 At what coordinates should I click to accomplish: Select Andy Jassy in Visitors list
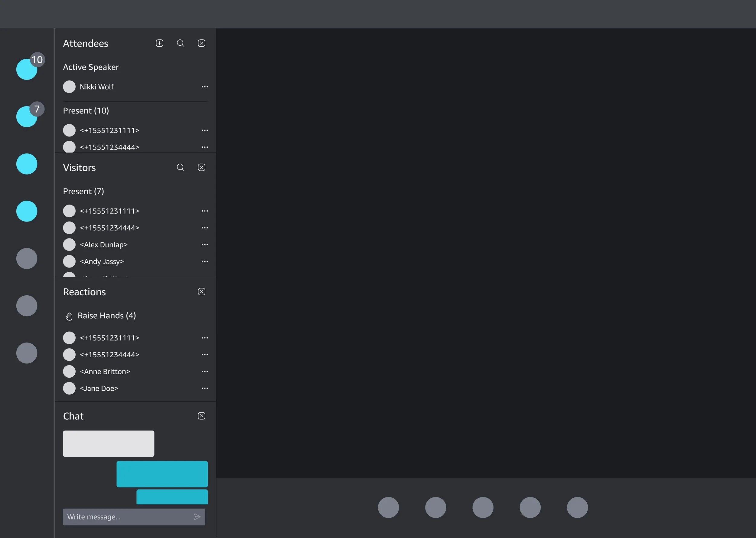click(102, 262)
